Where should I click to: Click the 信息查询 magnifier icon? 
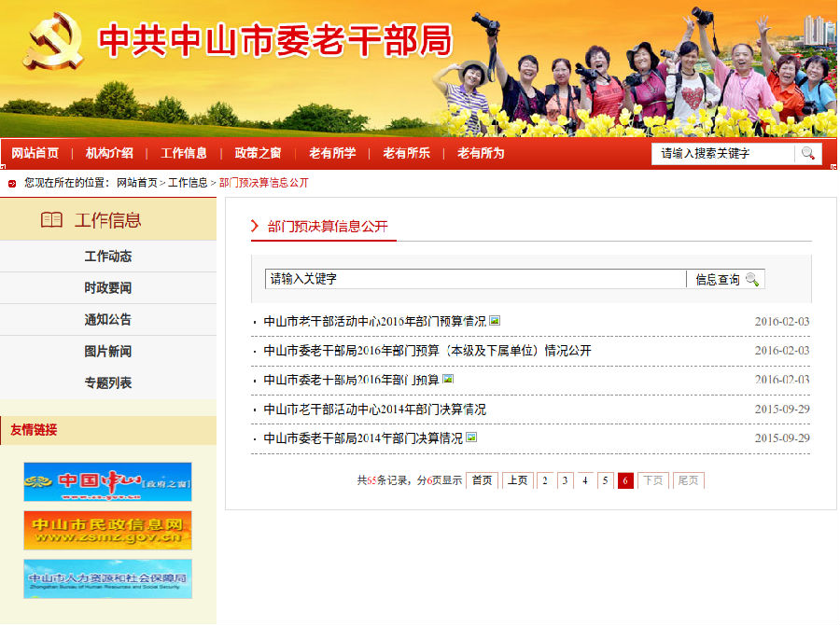[751, 279]
